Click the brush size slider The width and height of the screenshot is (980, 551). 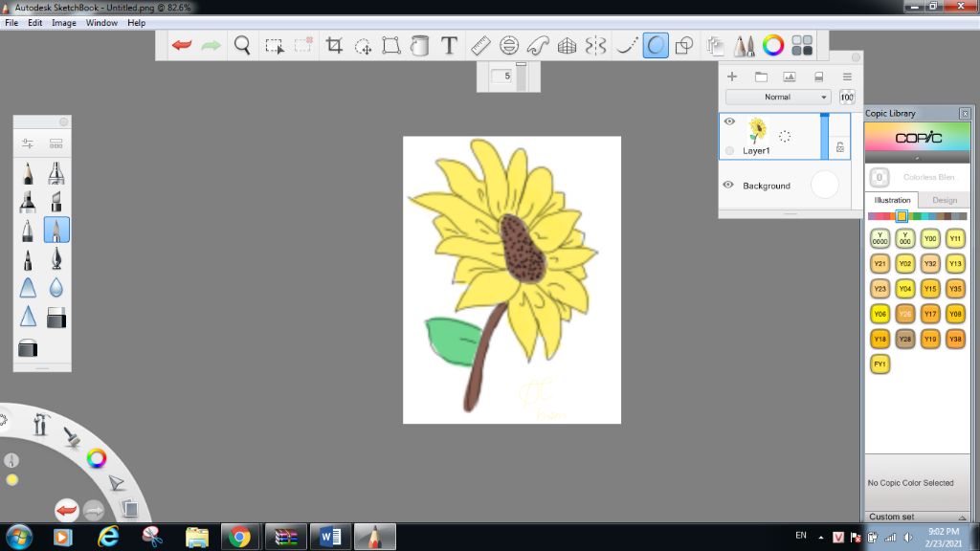522,77
